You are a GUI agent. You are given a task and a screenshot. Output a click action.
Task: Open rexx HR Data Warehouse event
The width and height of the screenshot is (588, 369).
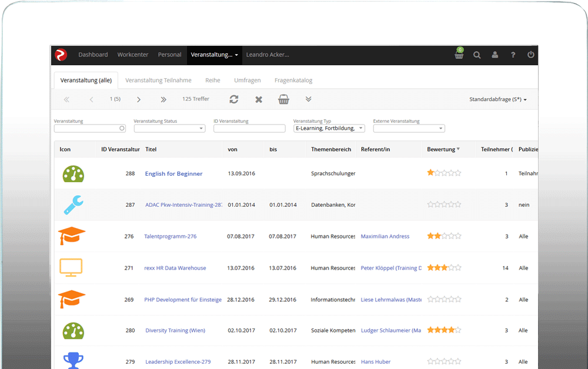pyautogui.click(x=175, y=268)
